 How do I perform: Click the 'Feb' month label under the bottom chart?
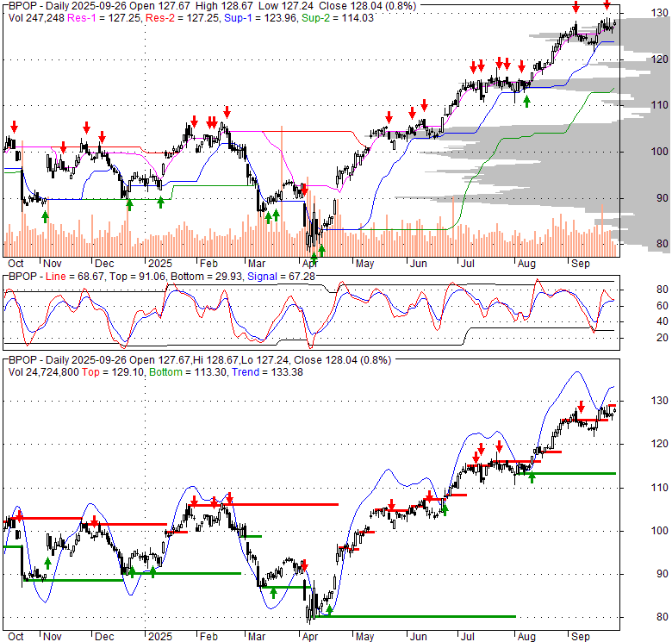tap(208, 637)
